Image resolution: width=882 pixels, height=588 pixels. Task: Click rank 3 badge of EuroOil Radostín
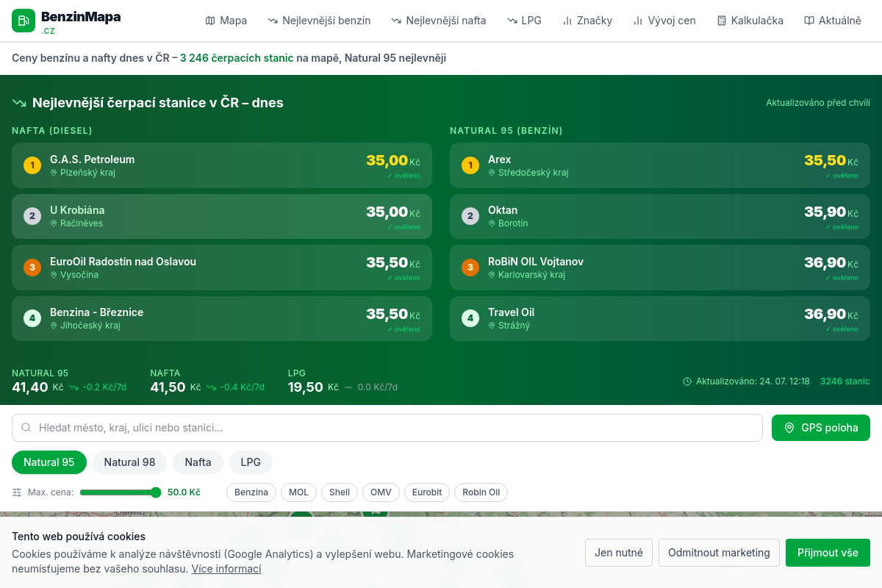tap(32, 268)
